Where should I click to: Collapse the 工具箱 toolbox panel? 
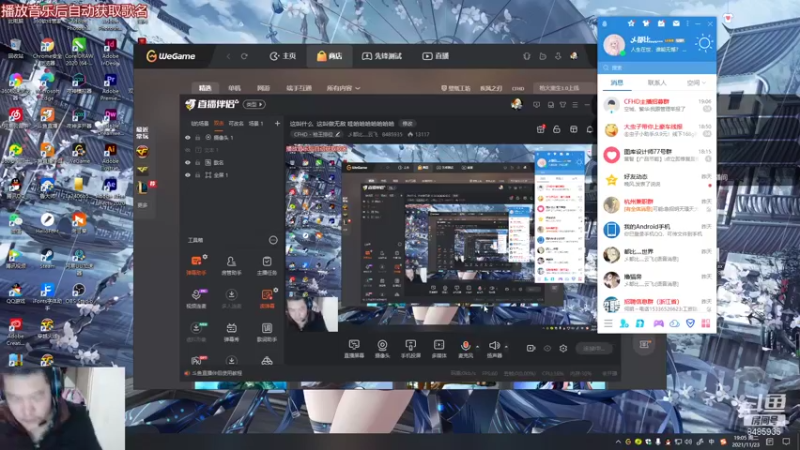(x=273, y=240)
